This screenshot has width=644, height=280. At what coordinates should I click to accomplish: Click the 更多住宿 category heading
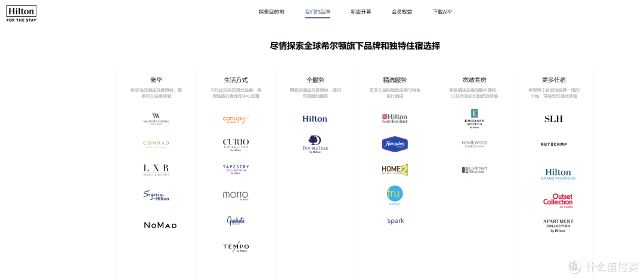click(x=553, y=80)
